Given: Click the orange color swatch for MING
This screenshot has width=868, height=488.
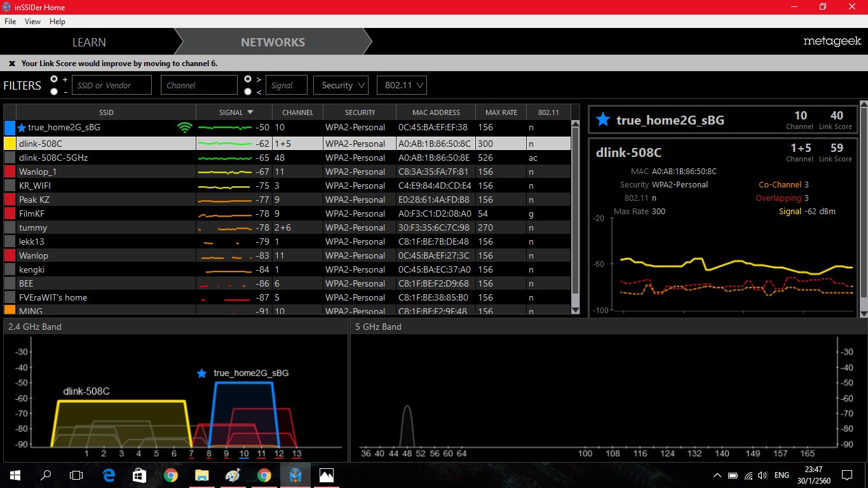Looking at the screenshot, I should pos(10,311).
